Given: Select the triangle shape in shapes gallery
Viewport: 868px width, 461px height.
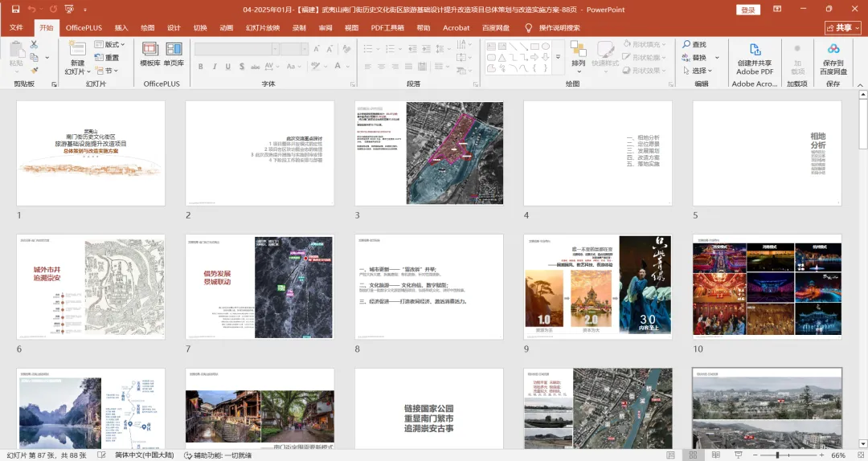Looking at the screenshot, I should pos(502,58).
